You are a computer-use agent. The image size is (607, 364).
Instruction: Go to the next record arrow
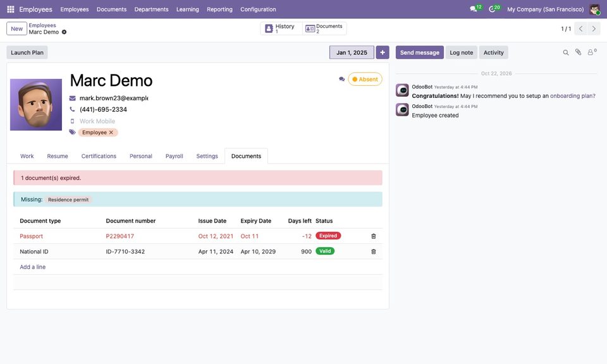point(594,28)
